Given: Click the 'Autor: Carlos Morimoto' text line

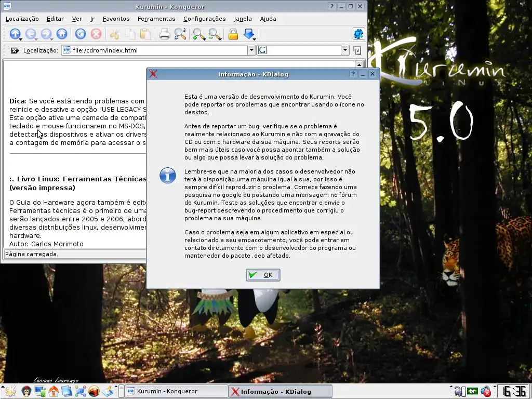Looking at the screenshot, I should point(46,244).
